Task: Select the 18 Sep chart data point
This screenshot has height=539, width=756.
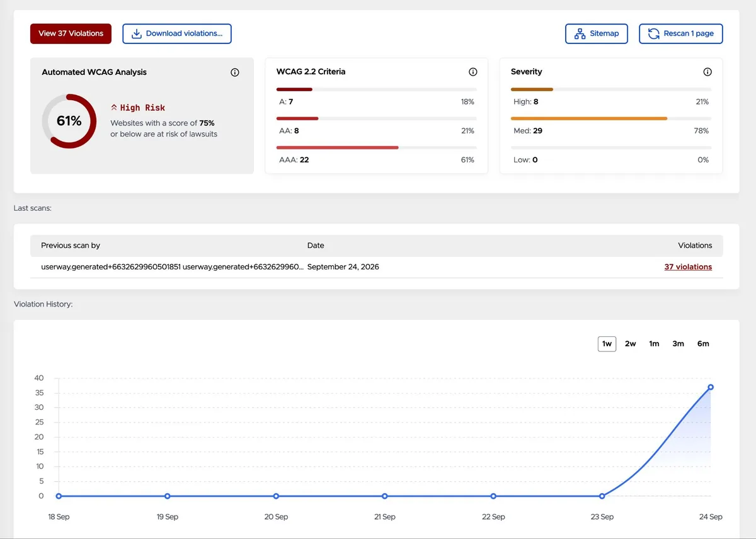Action: coord(59,496)
